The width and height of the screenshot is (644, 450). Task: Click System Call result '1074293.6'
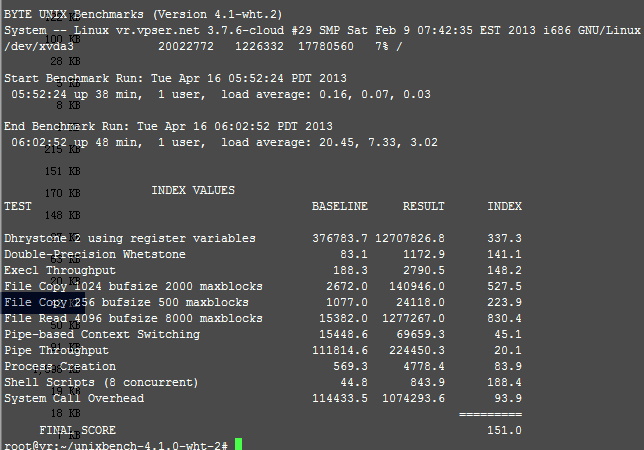tap(414, 399)
